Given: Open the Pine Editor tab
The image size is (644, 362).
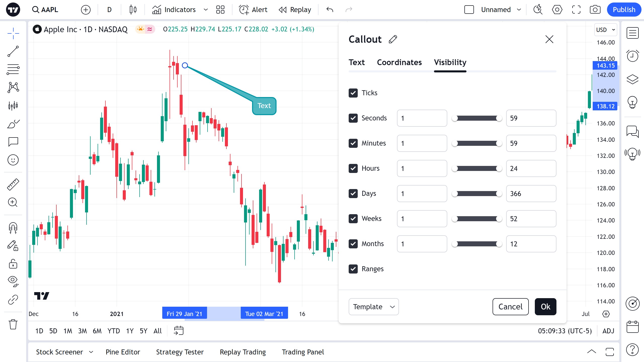Looking at the screenshot, I should click(x=123, y=352).
